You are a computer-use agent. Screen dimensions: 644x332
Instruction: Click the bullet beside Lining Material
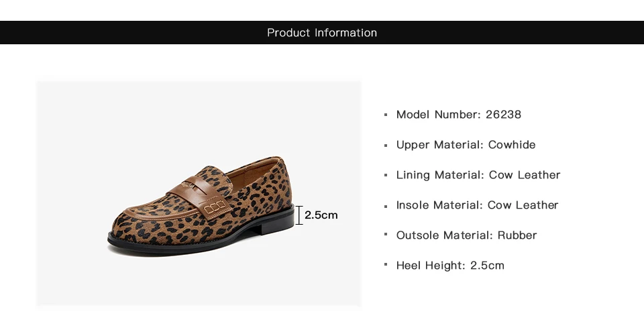386,175
